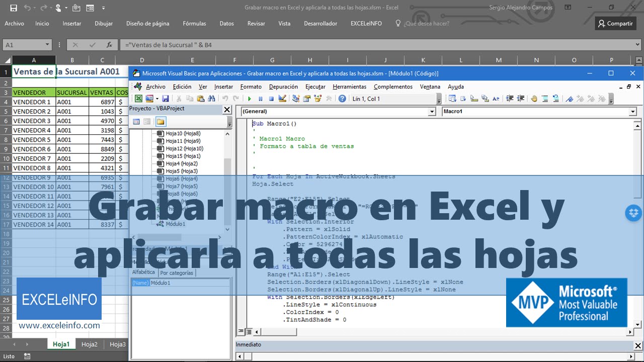This screenshot has width=644, height=362.
Task: Select Hoja4 (Hoja2) in project tree
Action: (182, 163)
